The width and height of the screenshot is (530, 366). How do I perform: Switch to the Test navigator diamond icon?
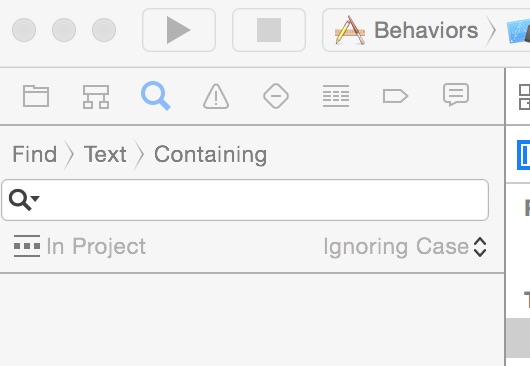pos(276,96)
